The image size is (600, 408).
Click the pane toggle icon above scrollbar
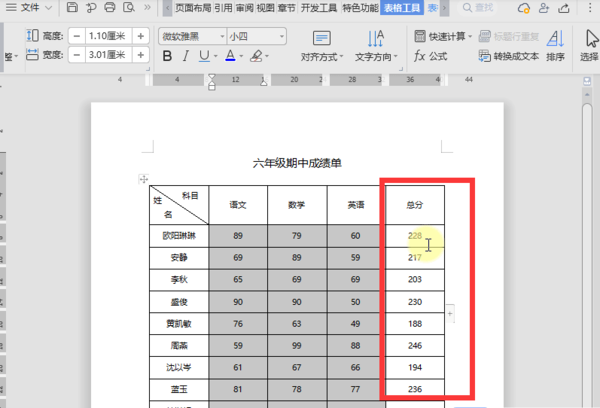tap(587, 81)
